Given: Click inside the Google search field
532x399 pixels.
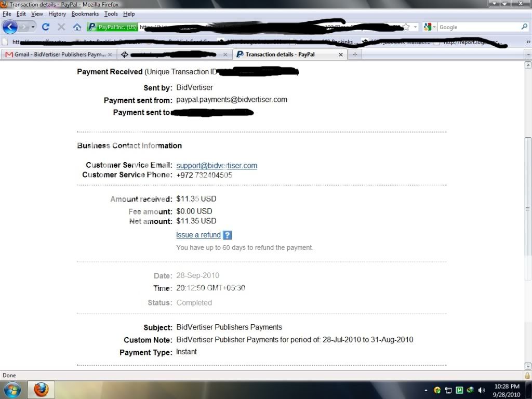Looking at the screenshot, I should pyautogui.click(x=479, y=27).
